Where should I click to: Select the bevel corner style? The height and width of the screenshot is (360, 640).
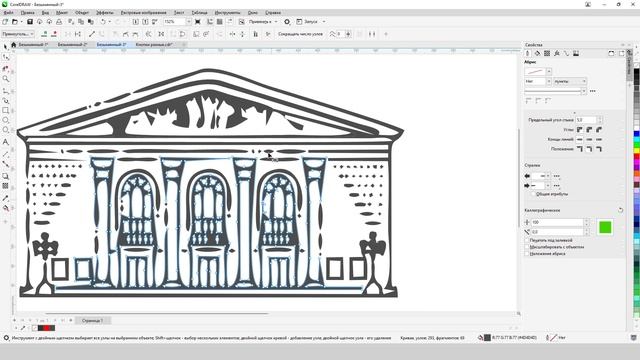point(599,130)
